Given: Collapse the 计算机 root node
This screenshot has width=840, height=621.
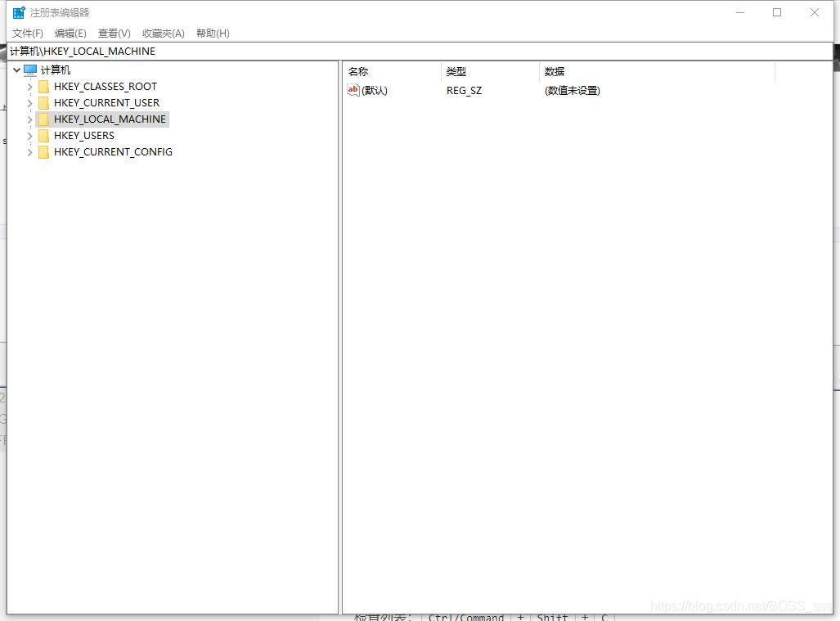Looking at the screenshot, I should 16,70.
